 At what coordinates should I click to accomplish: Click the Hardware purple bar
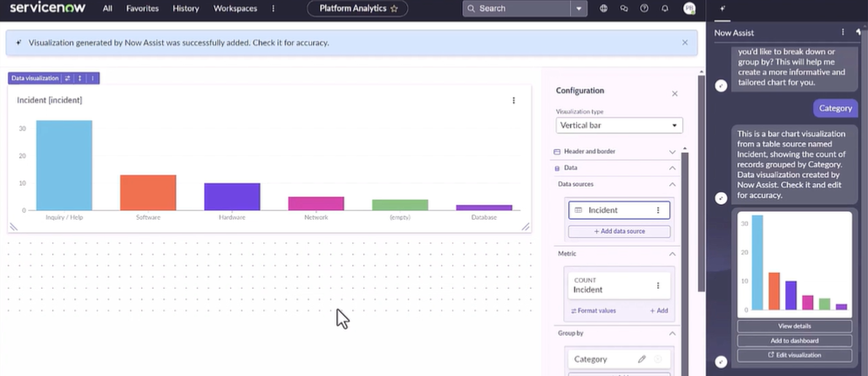[x=232, y=196]
